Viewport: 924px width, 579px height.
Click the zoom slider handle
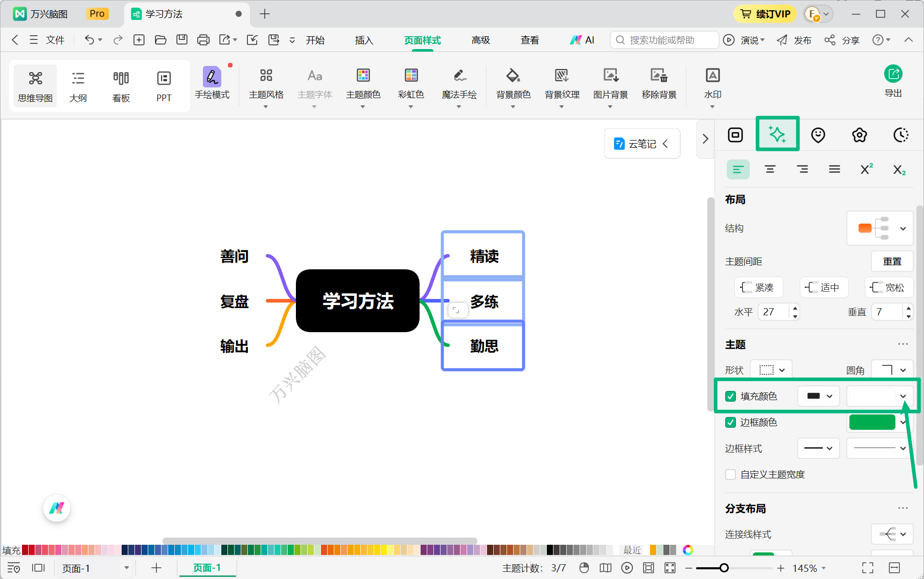pos(724,568)
